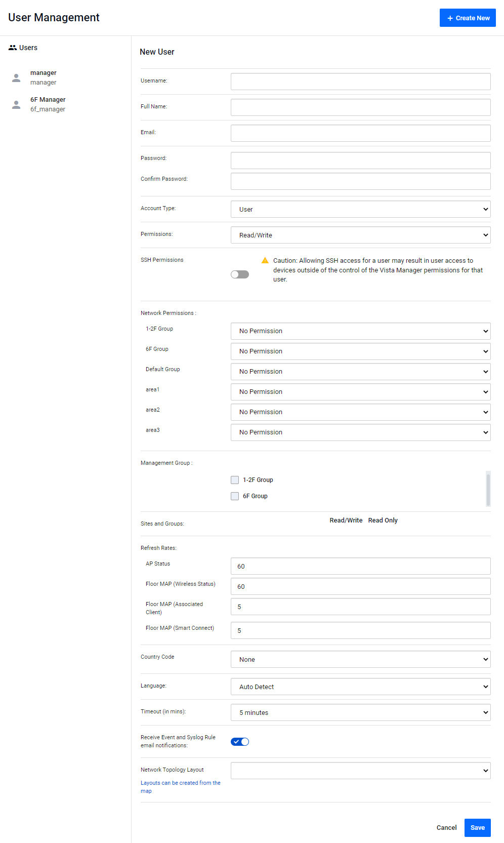This screenshot has height=843, width=504.
Task: Click the Save button
Action: pos(477,828)
